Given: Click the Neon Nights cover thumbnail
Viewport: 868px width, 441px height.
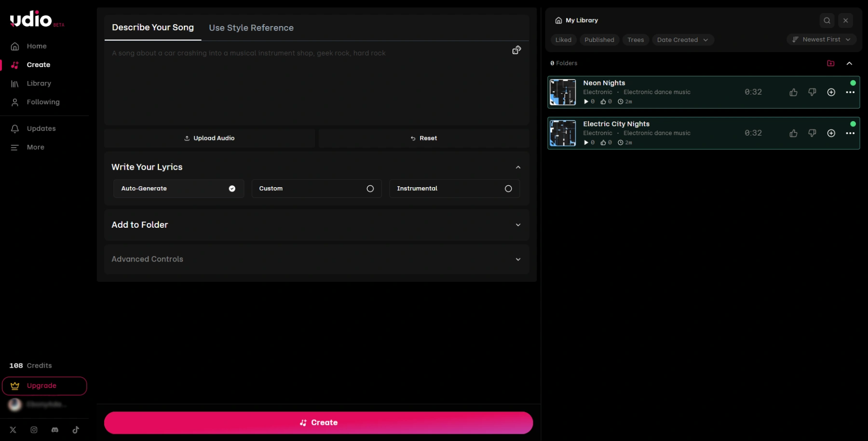Looking at the screenshot, I should [x=563, y=92].
